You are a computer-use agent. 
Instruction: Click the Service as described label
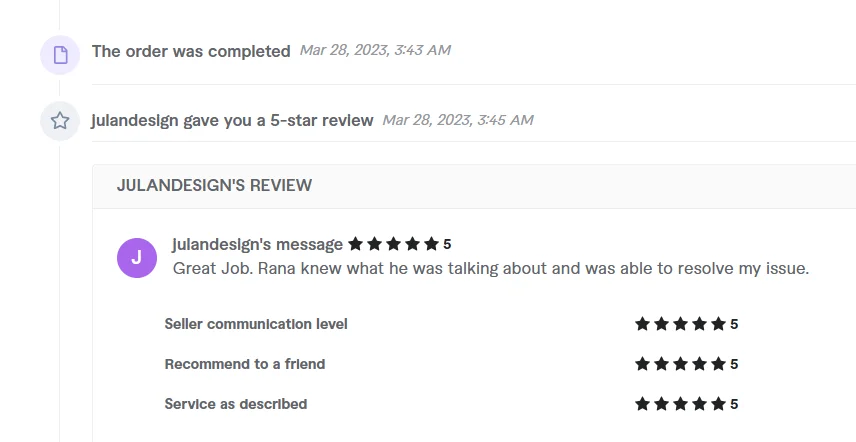coord(236,404)
